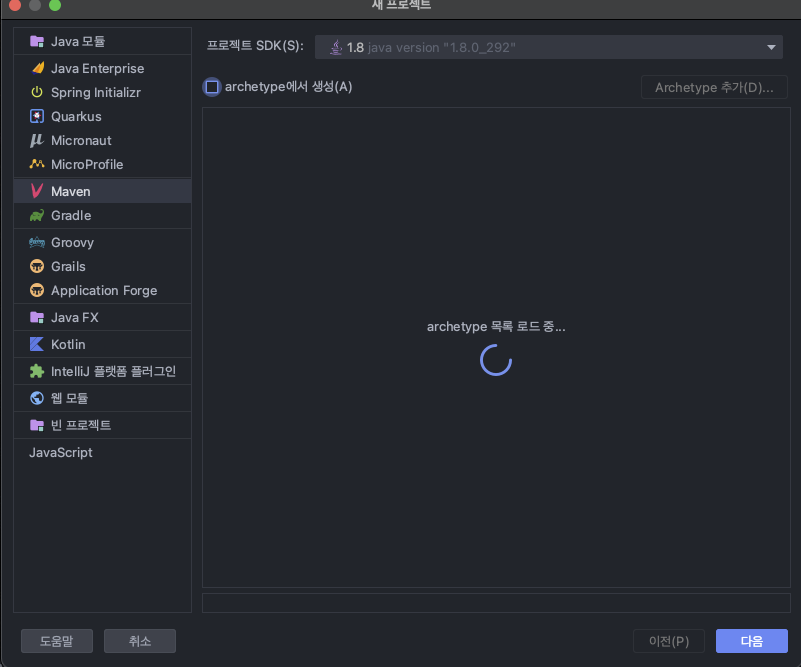Image resolution: width=801 pixels, height=667 pixels.
Task: Select 빈 프로젝트 entry
Action: pos(103,425)
